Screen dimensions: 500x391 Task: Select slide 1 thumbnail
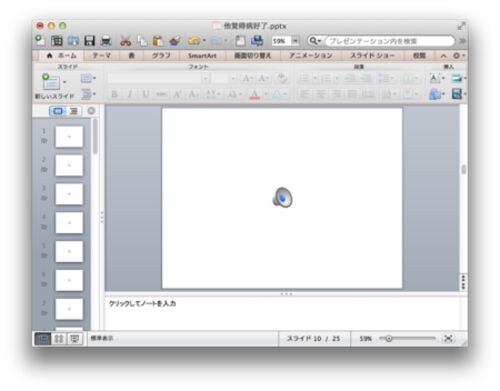(x=69, y=137)
